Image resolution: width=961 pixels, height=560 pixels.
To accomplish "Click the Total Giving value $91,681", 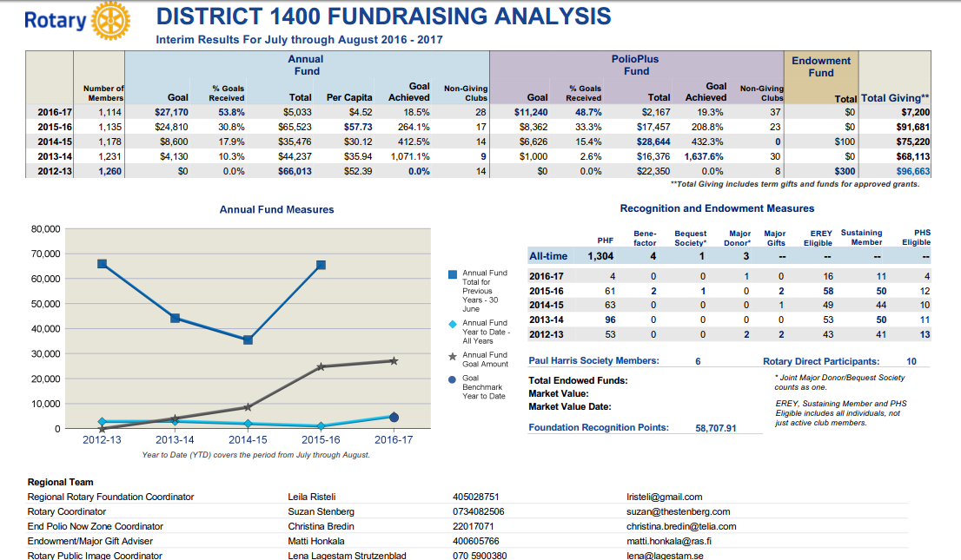I will 913,128.
